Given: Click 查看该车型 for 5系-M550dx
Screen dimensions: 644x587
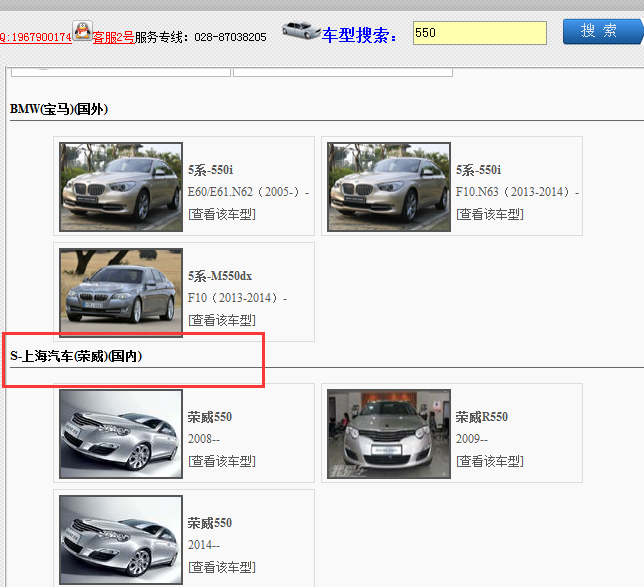Looking at the screenshot, I should [x=222, y=320].
